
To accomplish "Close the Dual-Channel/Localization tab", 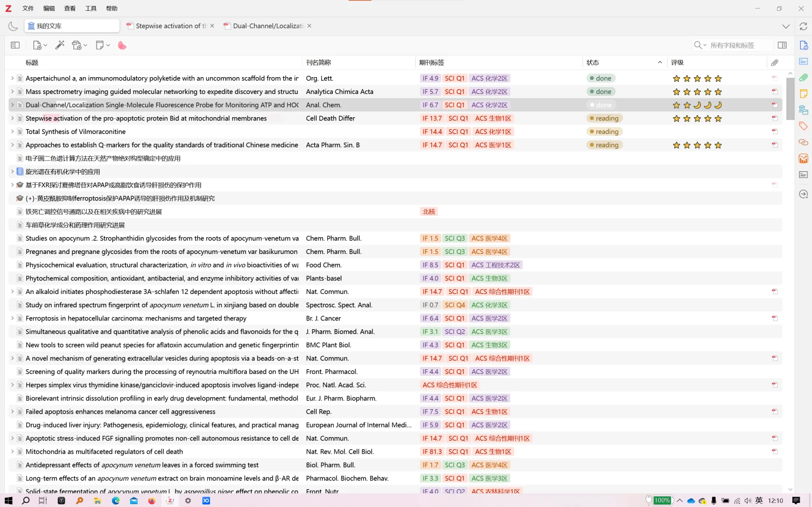I will pos(309,26).
